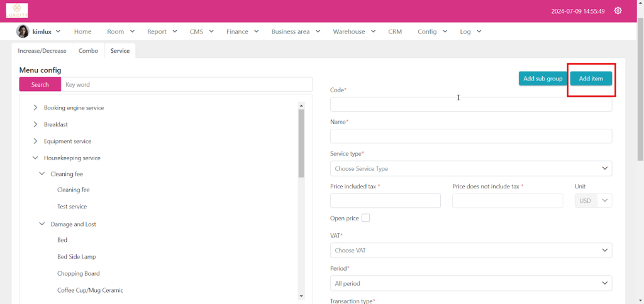This screenshot has width=644, height=304.
Task: Click the pink Search button
Action: pos(40,84)
